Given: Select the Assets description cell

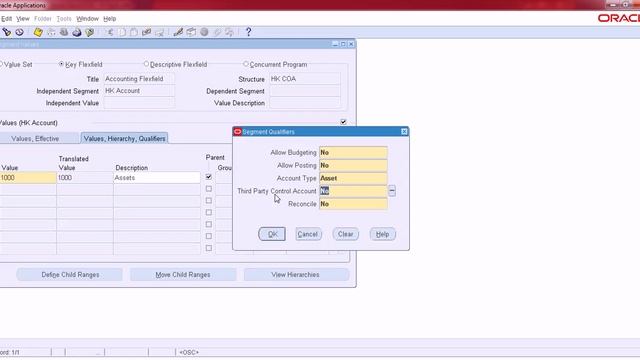Looking at the screenshot, I should [x=157, y=178].
